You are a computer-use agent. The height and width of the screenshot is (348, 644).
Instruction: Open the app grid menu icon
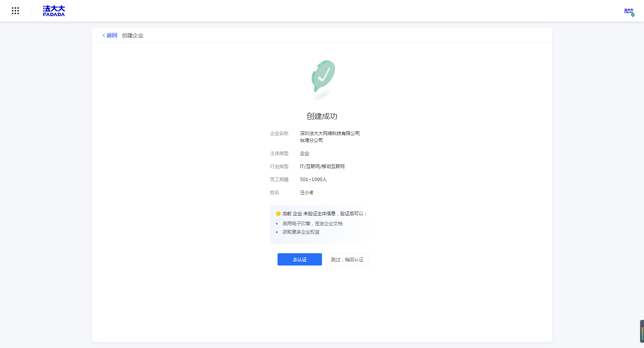[x=15, y=11]
